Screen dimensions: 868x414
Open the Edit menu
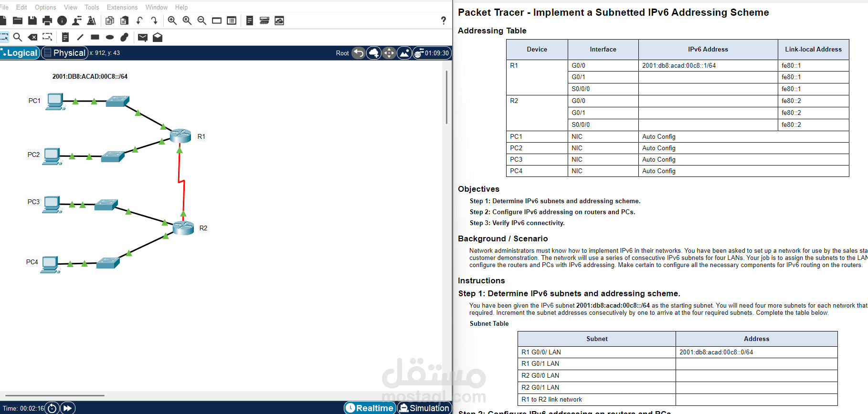[x=21, y=7]
